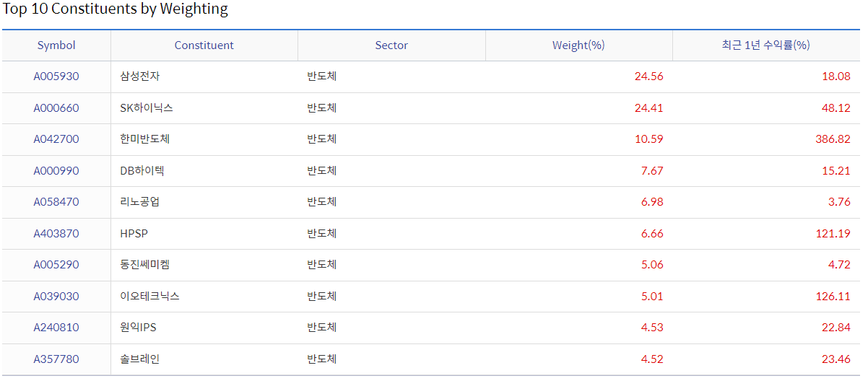Viewport: 868px width, 381px height.
Task: Click weight value 4.53
Action: [x=652, y=328]
